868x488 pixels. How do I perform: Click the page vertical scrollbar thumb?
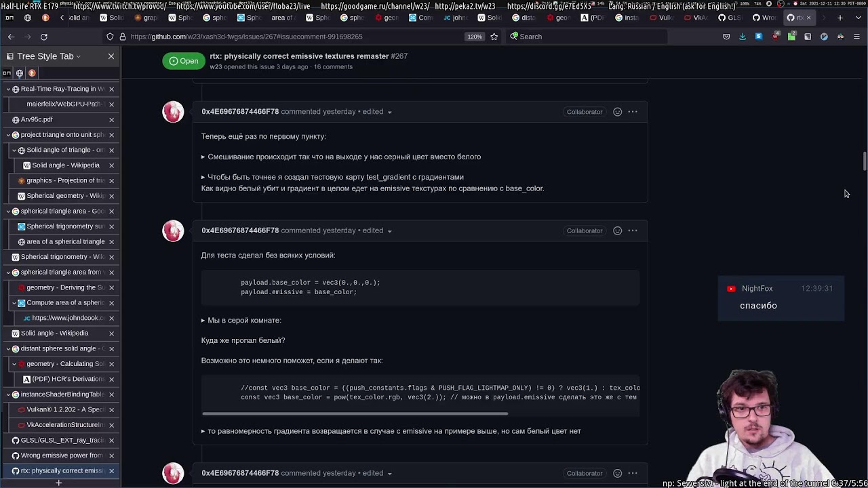[x=865, y=162]
